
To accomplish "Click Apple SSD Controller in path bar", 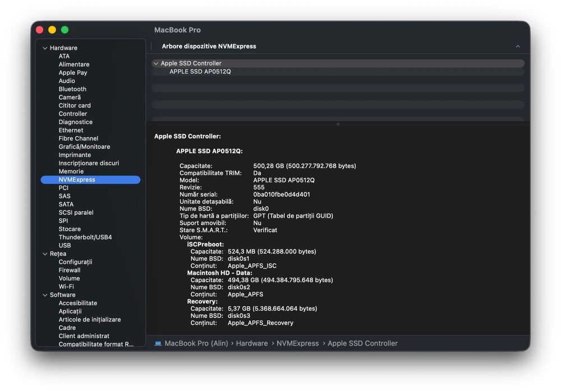I will 363,343.
